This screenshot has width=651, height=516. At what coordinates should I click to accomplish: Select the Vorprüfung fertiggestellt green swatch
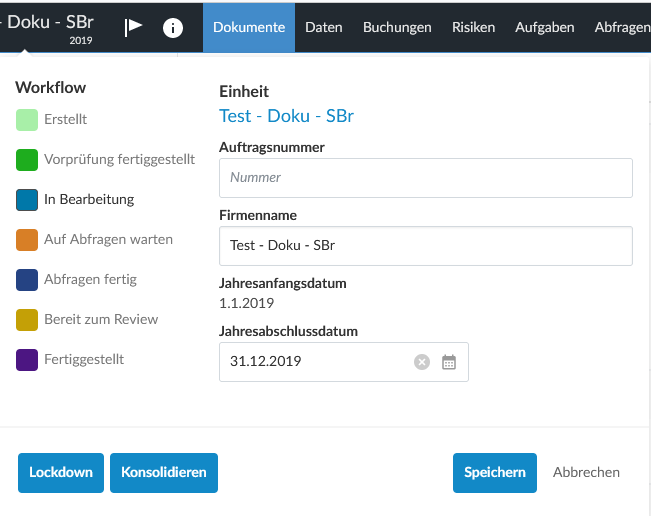(x=27, y=160)
